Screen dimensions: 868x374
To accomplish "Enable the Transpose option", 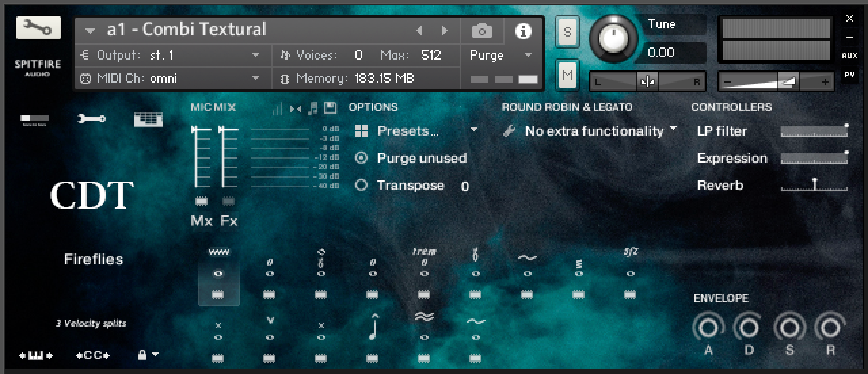I will point(361,185).
